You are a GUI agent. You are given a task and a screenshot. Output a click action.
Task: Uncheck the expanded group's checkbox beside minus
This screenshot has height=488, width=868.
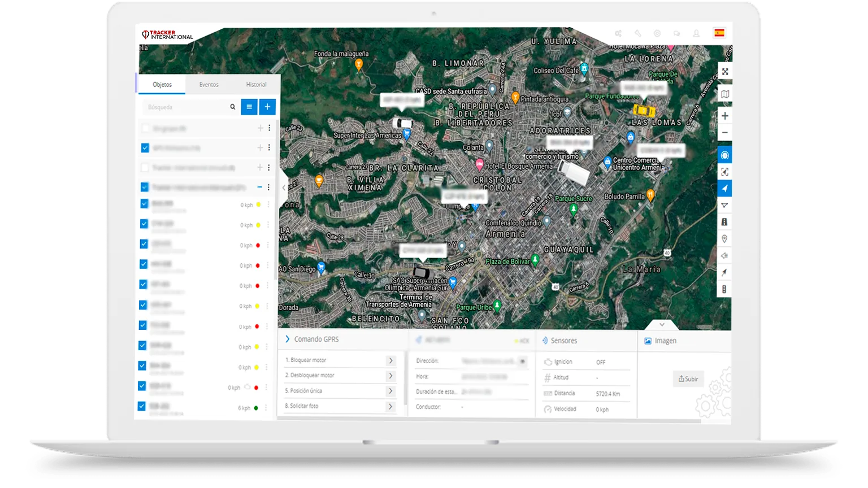(x=145, y=187)
